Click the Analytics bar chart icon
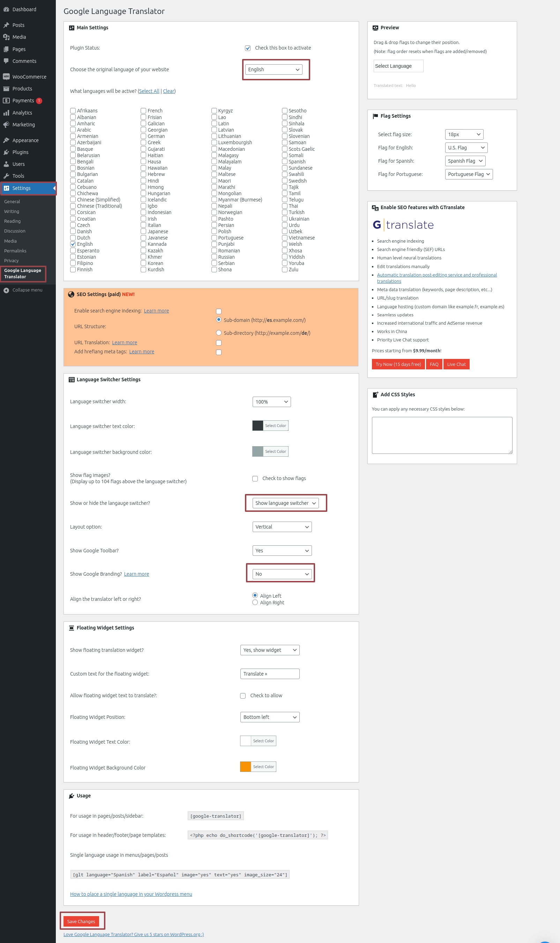This screenshot has height=943, width=560. [x=6, y=112]
